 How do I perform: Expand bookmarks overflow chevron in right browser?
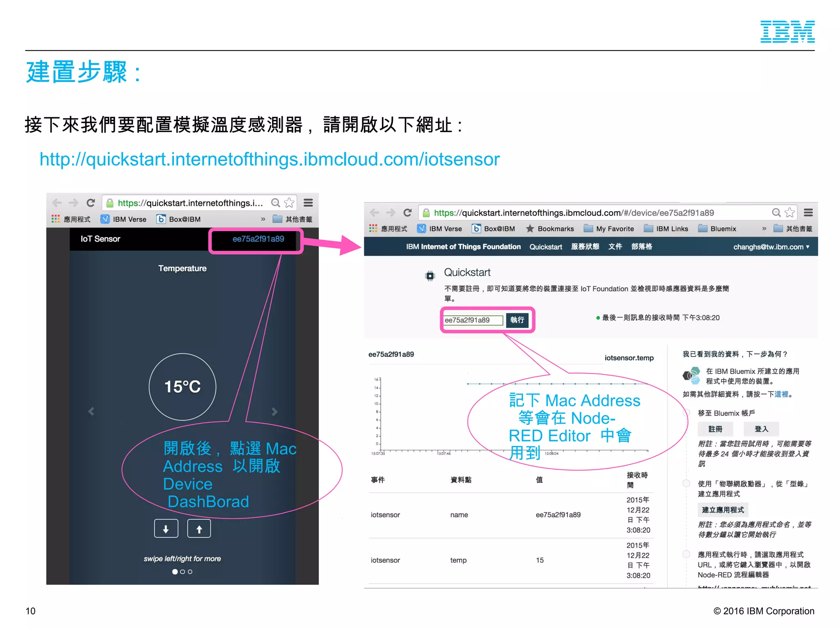tap(764, 228)
